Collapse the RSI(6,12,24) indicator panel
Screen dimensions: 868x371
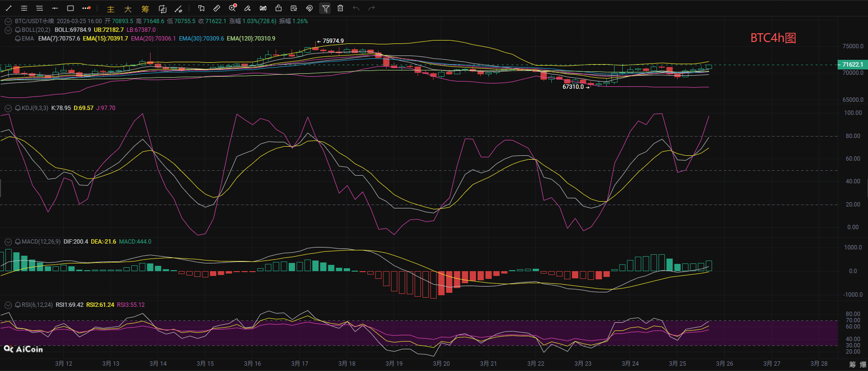tap(8, 305)
